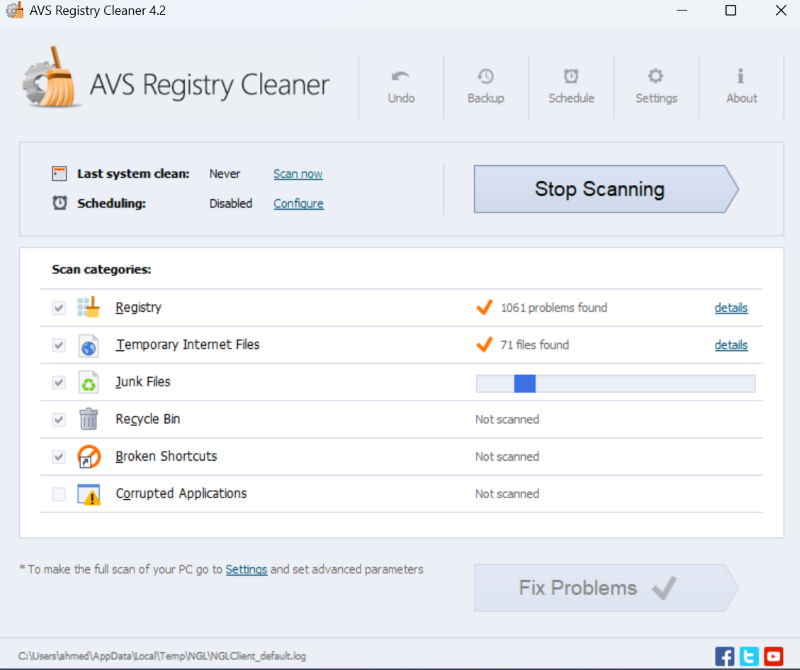The height and width of the screenshot is (670, 800).
Task: Expand details for Registry problems
Action: point(730,308)
